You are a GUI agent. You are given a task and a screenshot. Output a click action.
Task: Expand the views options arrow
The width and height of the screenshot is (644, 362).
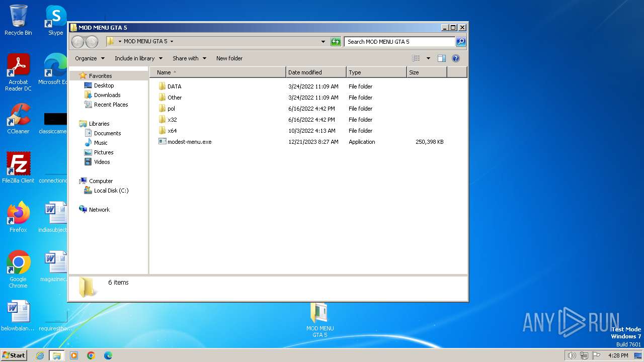click(428, 58)
